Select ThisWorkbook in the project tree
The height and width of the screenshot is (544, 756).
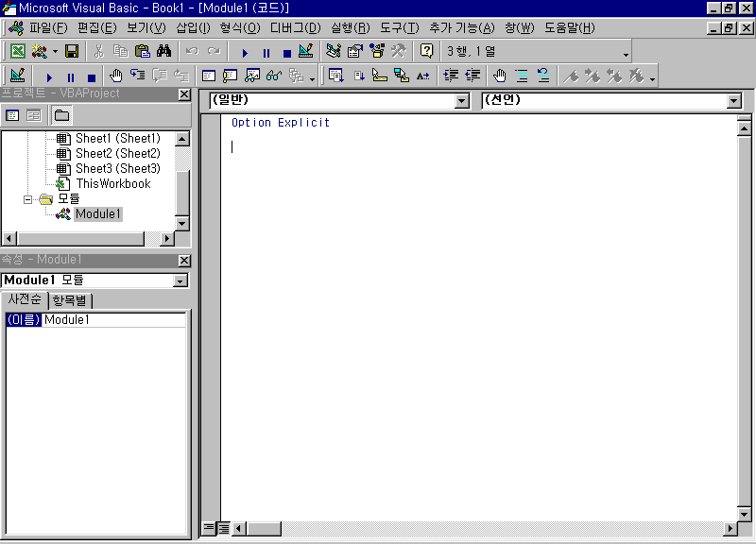click(x=112, y=183)
